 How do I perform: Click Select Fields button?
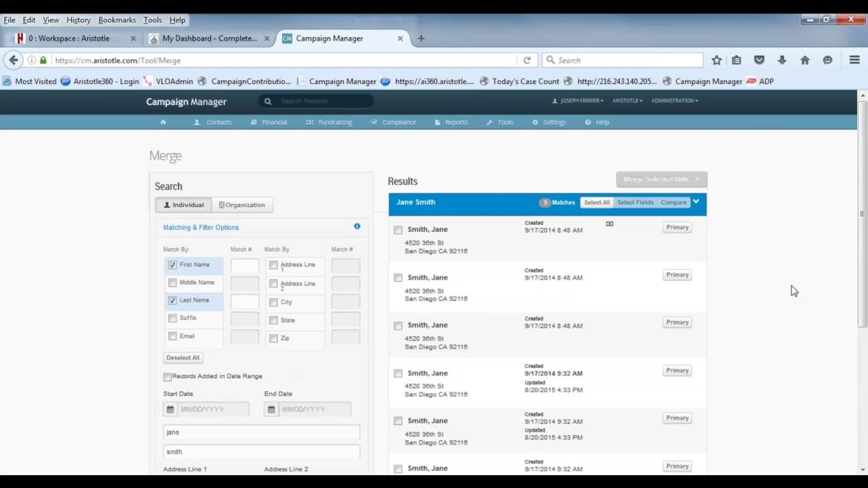(635, 202)
